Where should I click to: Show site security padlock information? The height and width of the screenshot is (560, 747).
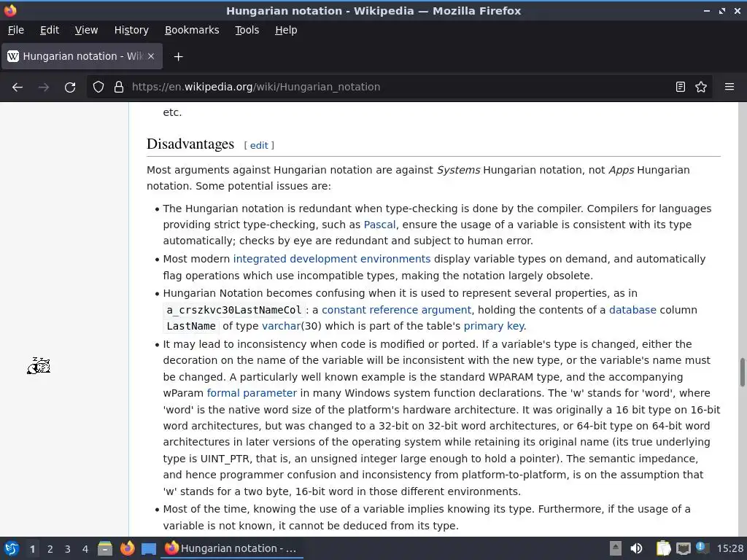point(119,87)
